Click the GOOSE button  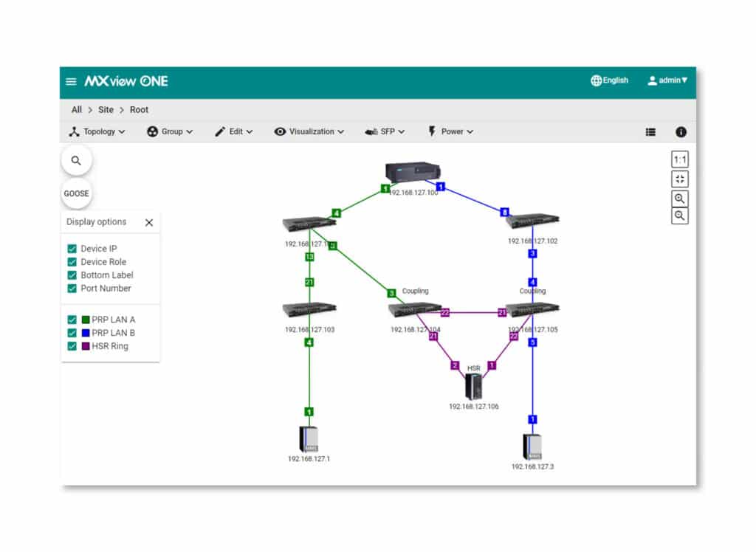pos(76,193)
